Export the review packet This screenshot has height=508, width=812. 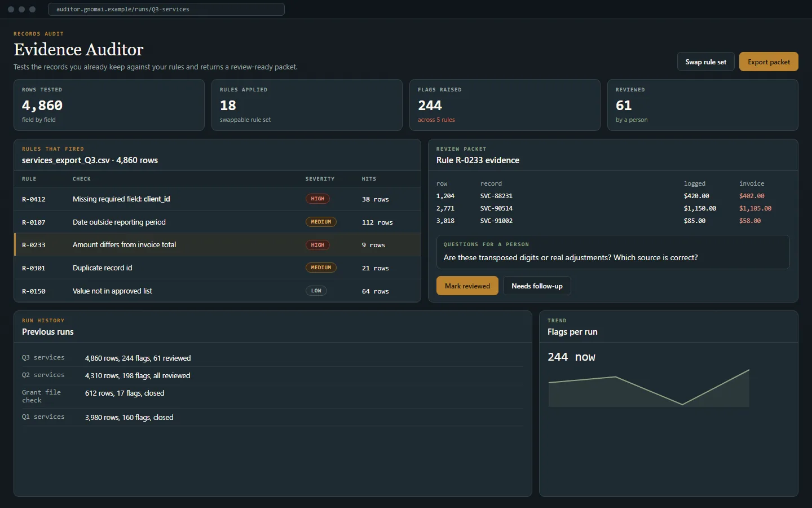click(769, 62)
